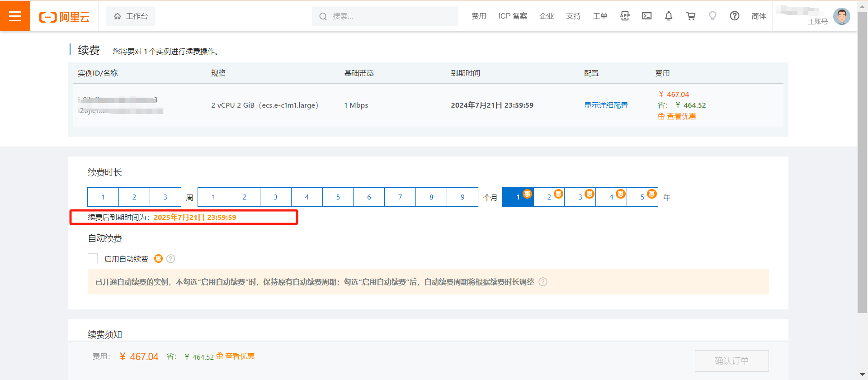
Task: Open the ICP 备案 menu
Action: click(x=513, y=16)
